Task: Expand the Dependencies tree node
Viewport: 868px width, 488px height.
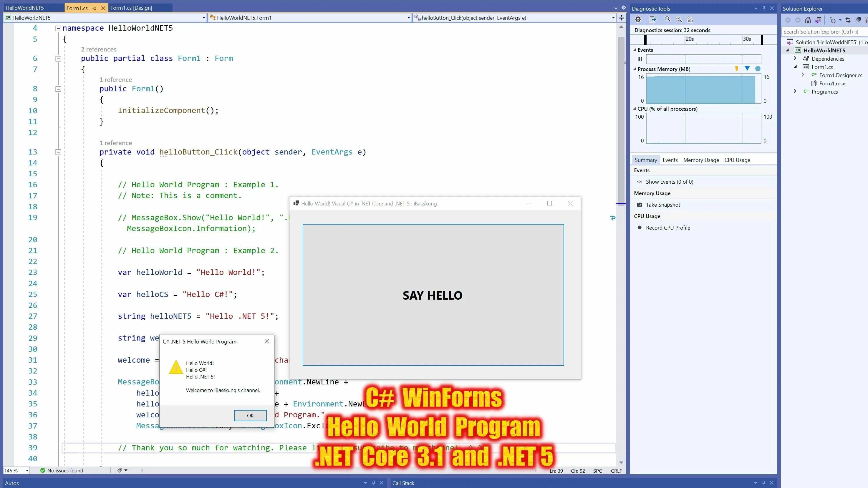Action: (x=795, y=59)
